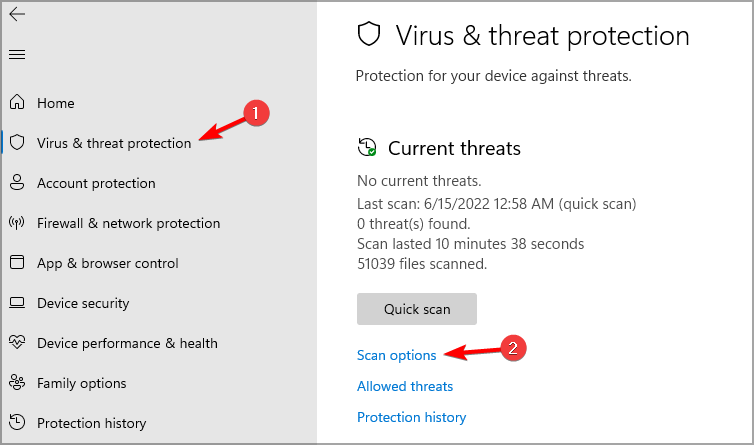The height and width of the screenshot is (445, 754).
Task: Click the Account protection person icon
Action: [x=17, y=183]
